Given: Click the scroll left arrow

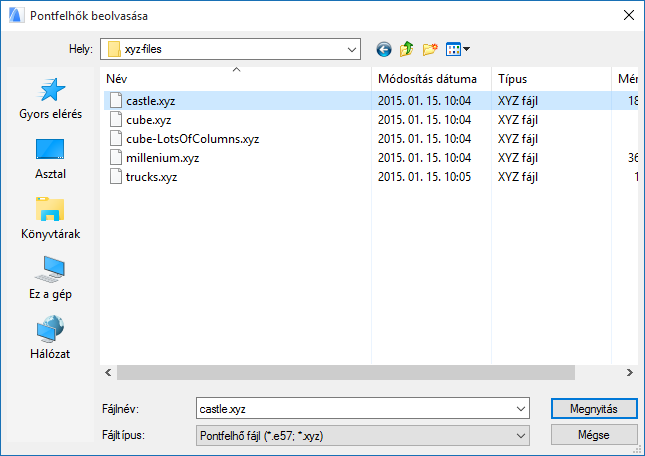Looking at the screenshot, I should click(108, 373).
